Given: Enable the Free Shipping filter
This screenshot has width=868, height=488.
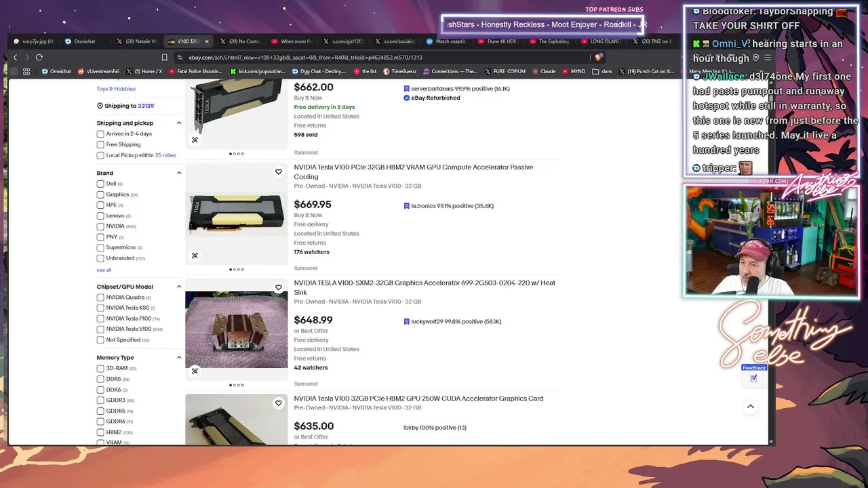Looking at the screenshot, I should click(x=100, y=145).
